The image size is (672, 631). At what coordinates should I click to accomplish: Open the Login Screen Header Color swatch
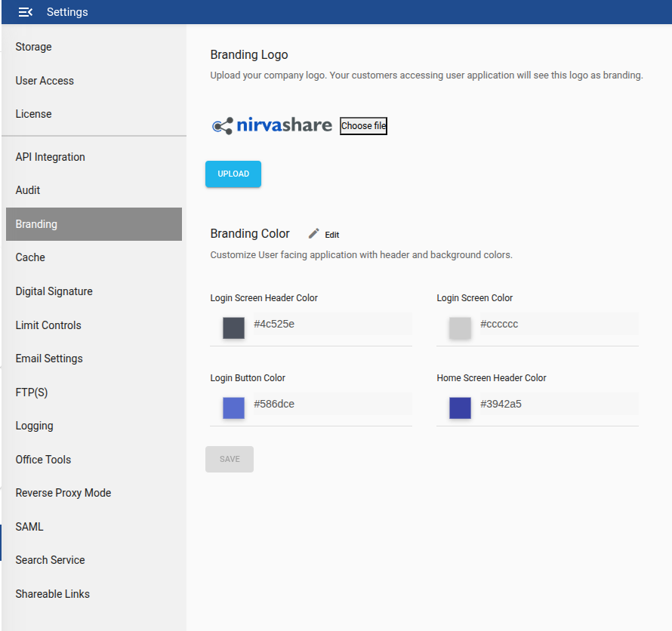pos(233,328)
